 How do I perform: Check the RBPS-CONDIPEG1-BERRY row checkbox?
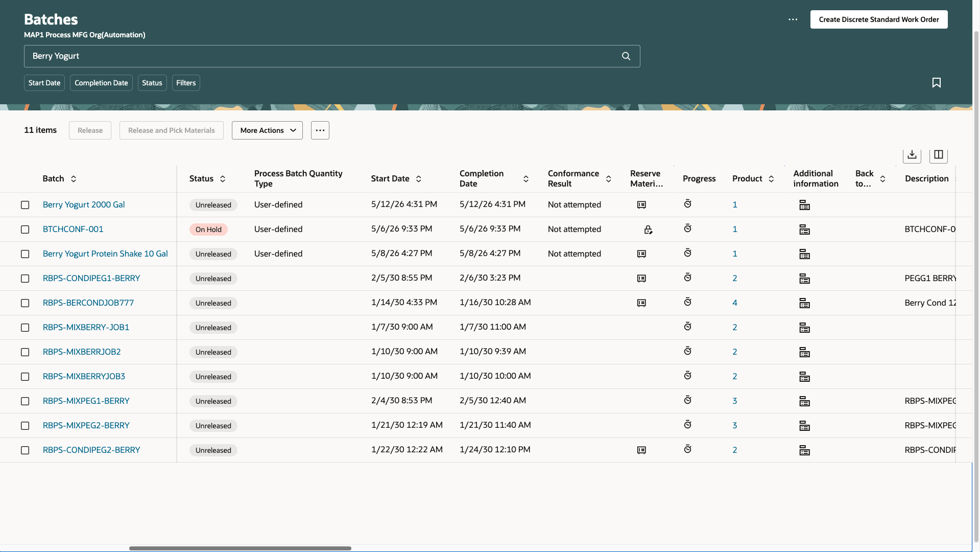[25, 279]
